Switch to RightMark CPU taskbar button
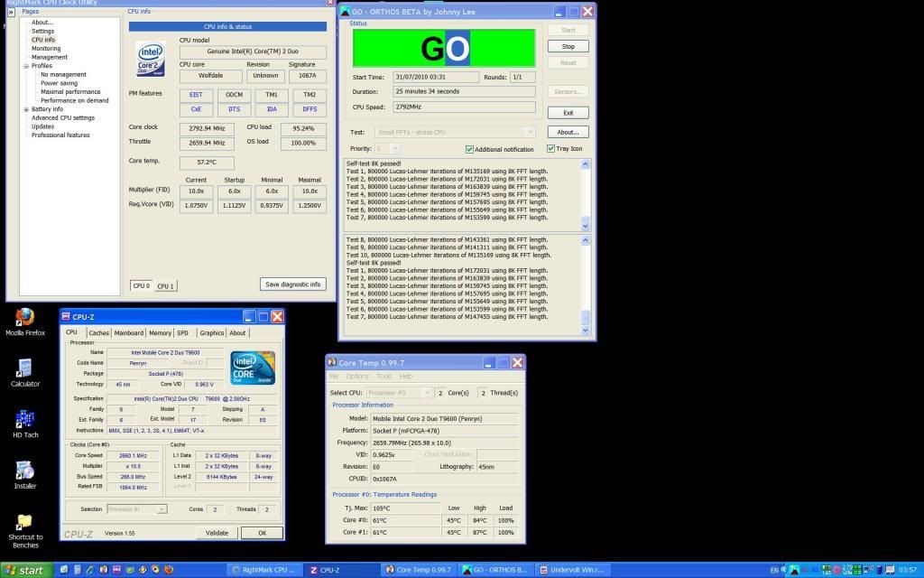The height and width of the screenshot is (578, 924). point(264,570)
